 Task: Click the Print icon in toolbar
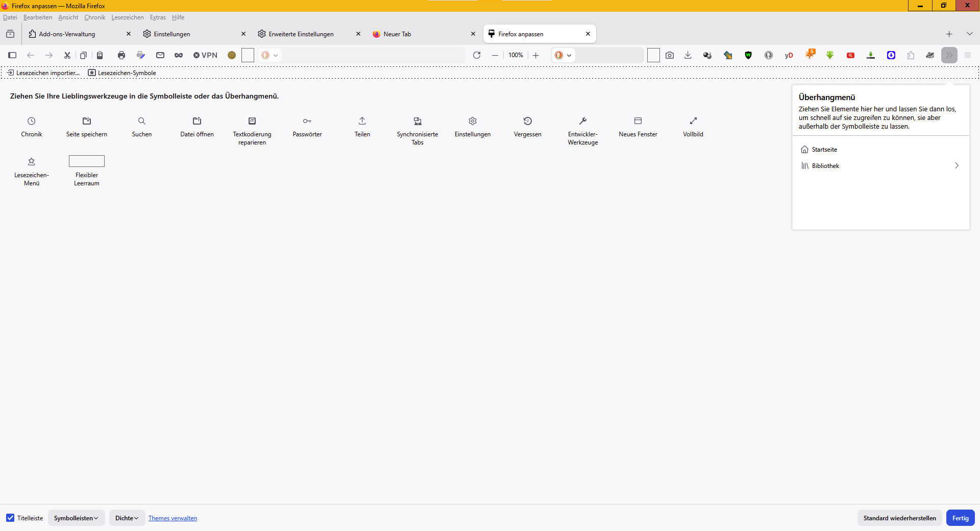(x=121, y=55)
